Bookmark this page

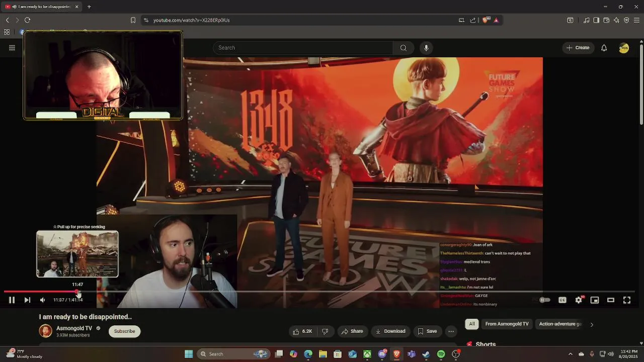[x=133, y=20]
